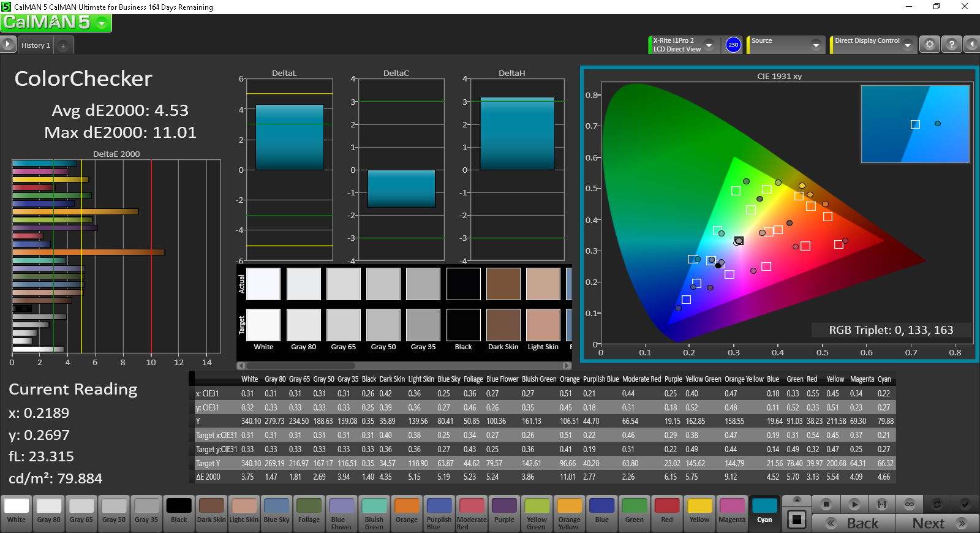Click the RGB Triplet: 0, 133, 163 readout

coord(891,330)
